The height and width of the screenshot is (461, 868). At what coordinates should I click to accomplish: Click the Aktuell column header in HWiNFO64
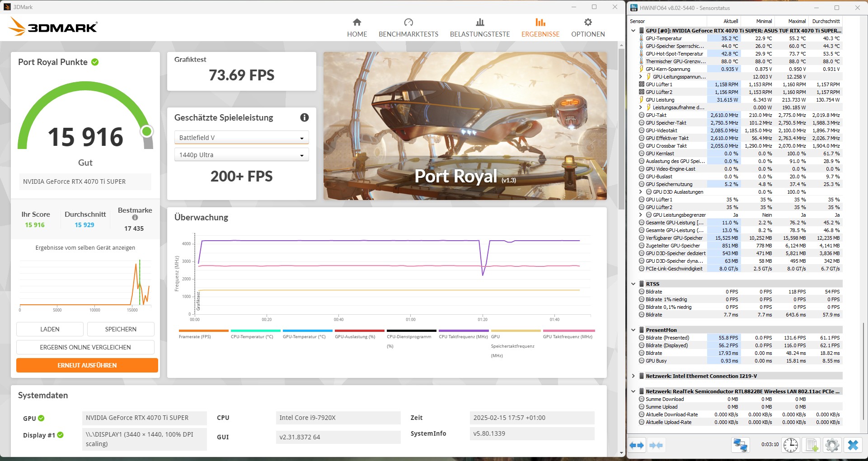click(x=724, y=21)
